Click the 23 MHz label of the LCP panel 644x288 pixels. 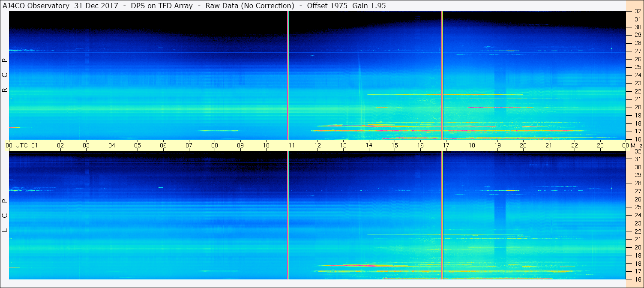(x=637, y=223)
